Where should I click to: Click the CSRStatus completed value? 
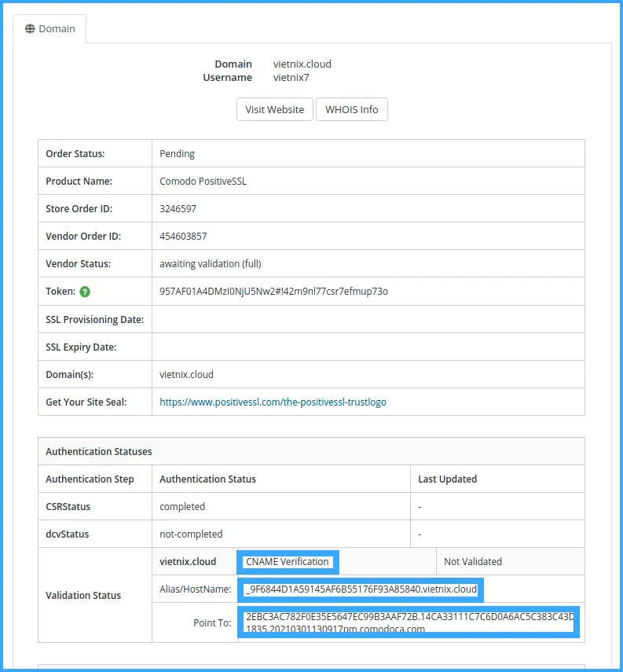pos(182,507)
